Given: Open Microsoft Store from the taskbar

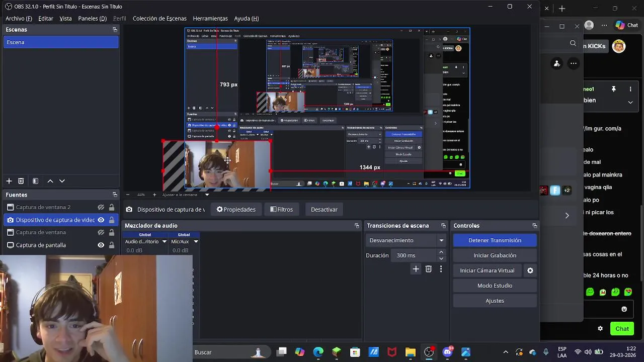Looking at the screenshot, I should (x=355, y=352).
